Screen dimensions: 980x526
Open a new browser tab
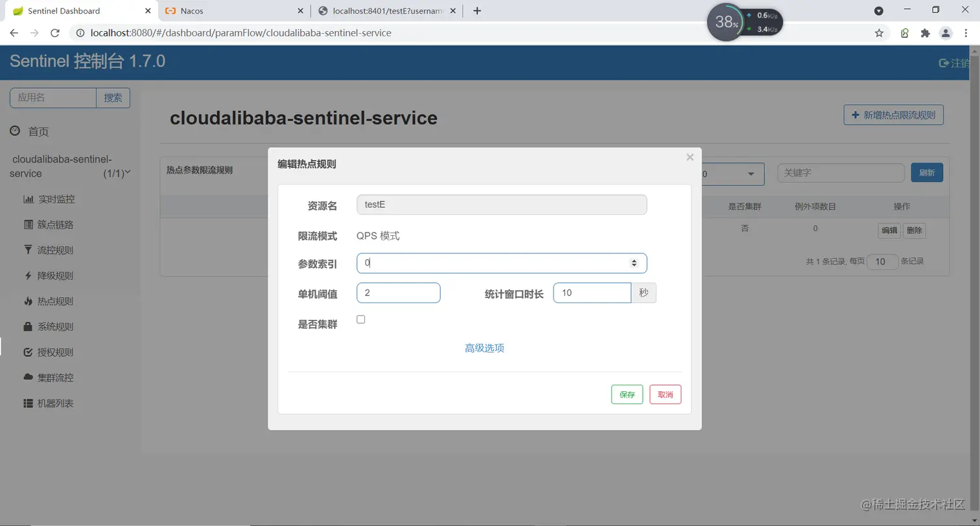pyautogui.click(x=477, y=10)
